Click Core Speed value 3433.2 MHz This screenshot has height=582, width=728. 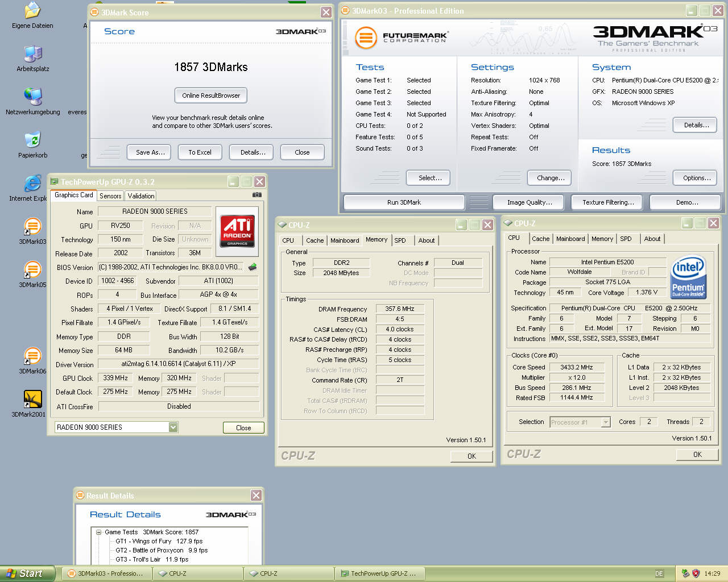click(x=576, y=367)
